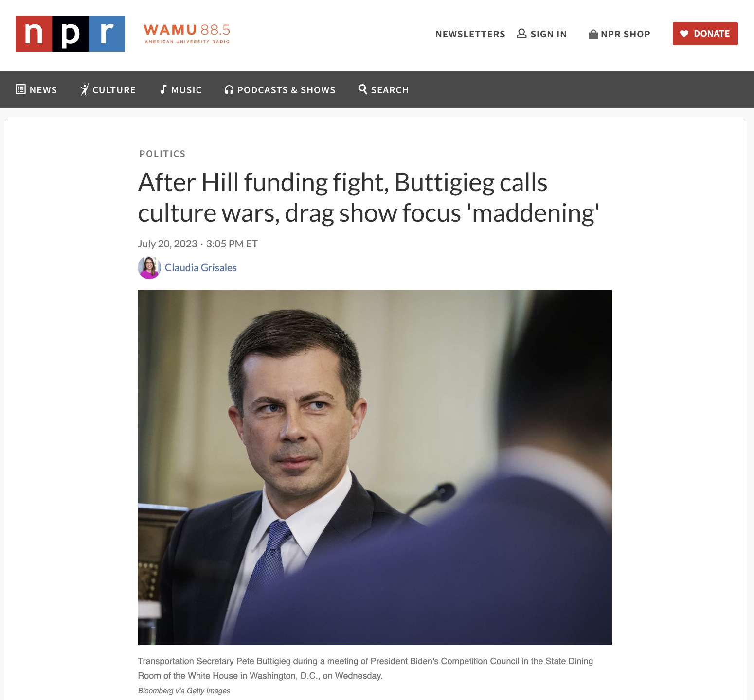Click the NPR Shop bag icon
Viewport: 754px width, 700px height.
(x=593, y=34)
